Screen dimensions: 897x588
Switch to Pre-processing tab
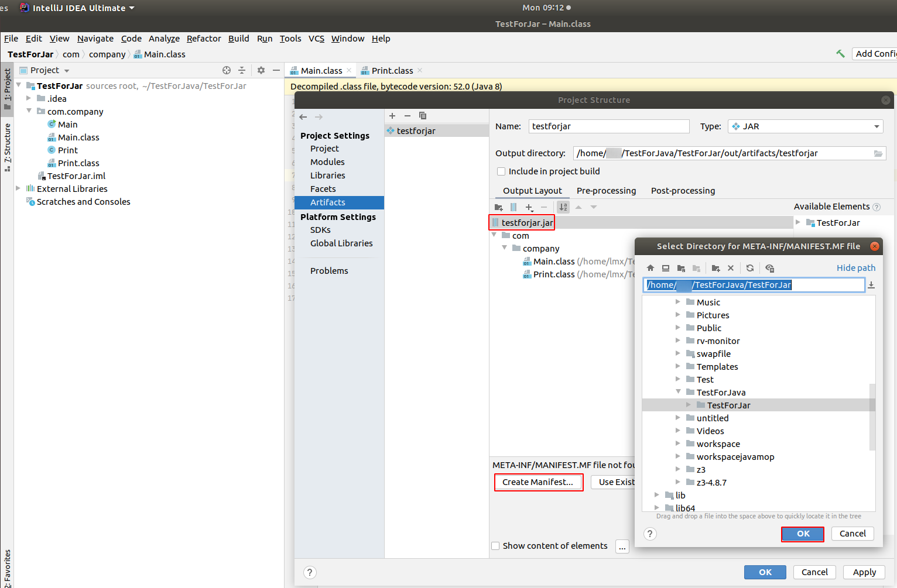pyautogui.click(x=606, y=191)
